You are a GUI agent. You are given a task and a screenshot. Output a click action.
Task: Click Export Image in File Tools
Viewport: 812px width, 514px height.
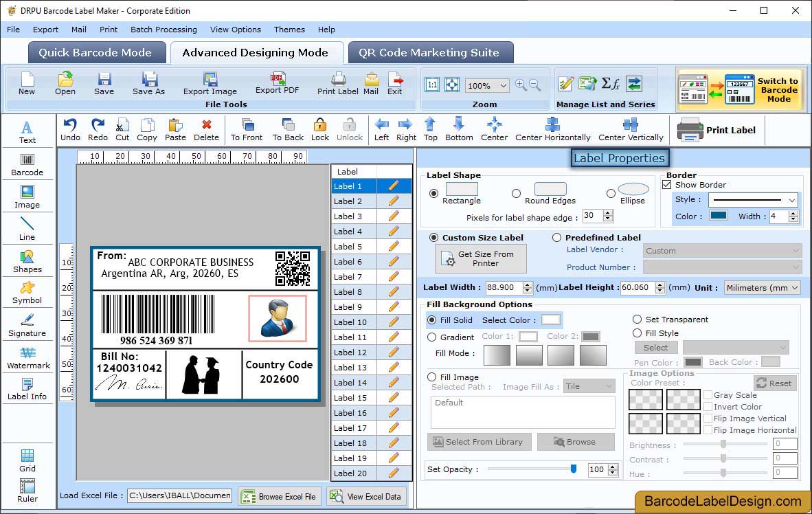pos(210,84)
